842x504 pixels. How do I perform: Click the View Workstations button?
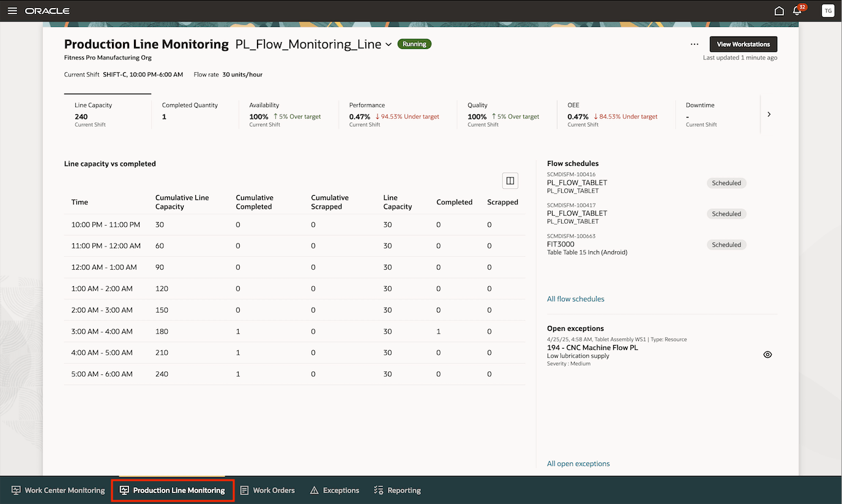tap(743, 44)
